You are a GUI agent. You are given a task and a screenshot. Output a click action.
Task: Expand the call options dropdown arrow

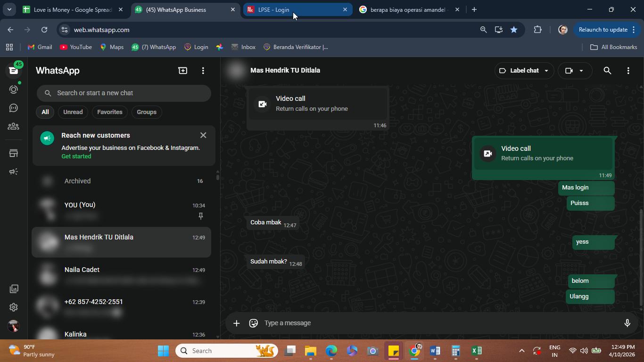click(x=581, y=71)
